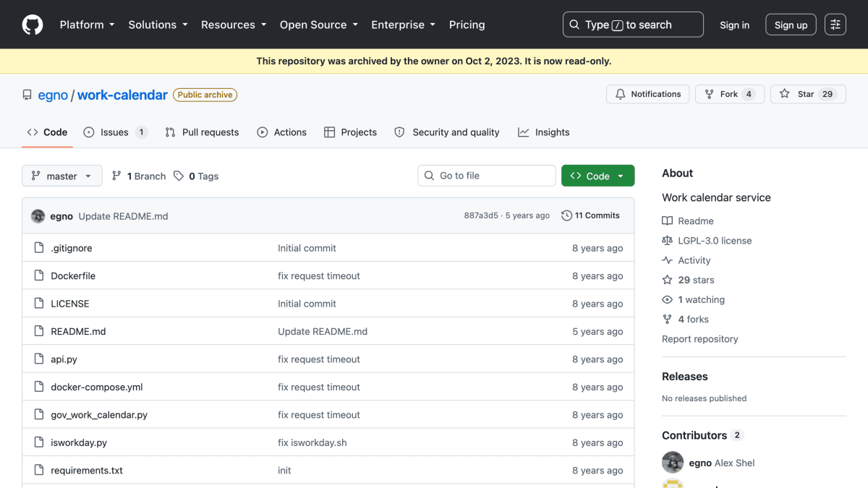Click egno avatar in latest commit row
The width and height of the screenshot is (868, 488).
coord(38,216)
